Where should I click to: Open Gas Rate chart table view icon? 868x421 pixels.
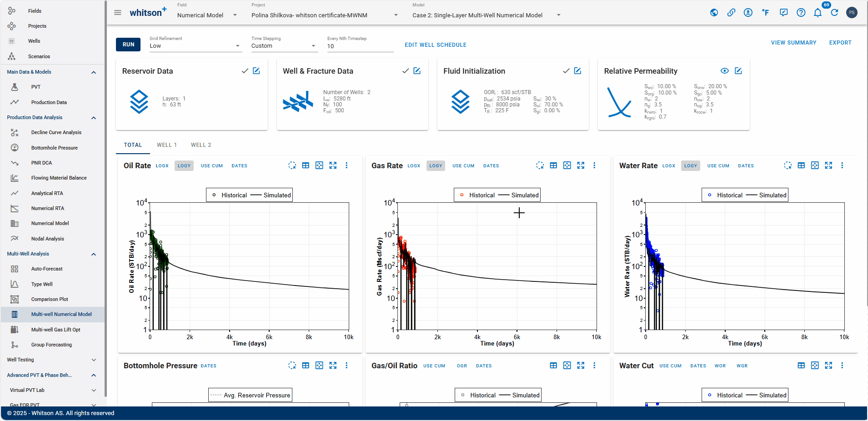(553, 165)
